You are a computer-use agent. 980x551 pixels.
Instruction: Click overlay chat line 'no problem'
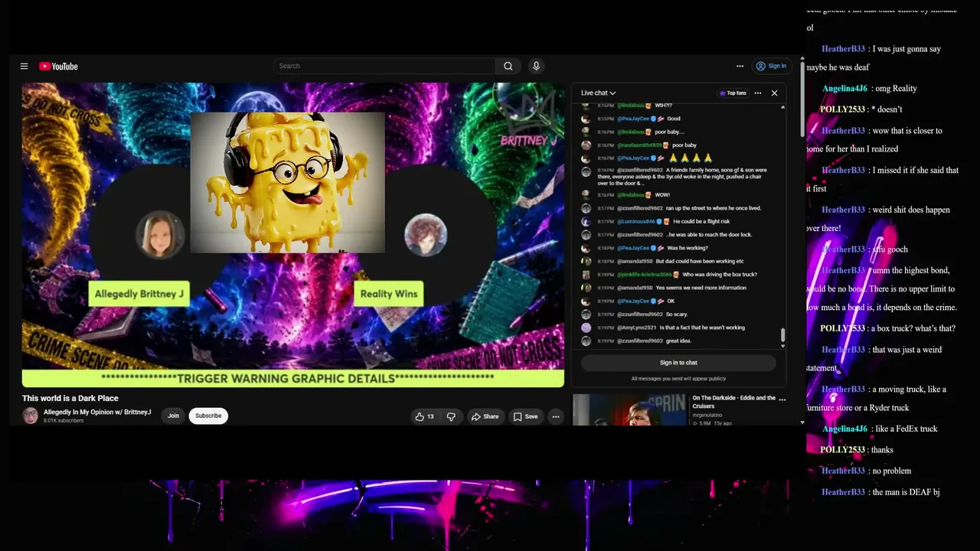click(x=892, y=471)
